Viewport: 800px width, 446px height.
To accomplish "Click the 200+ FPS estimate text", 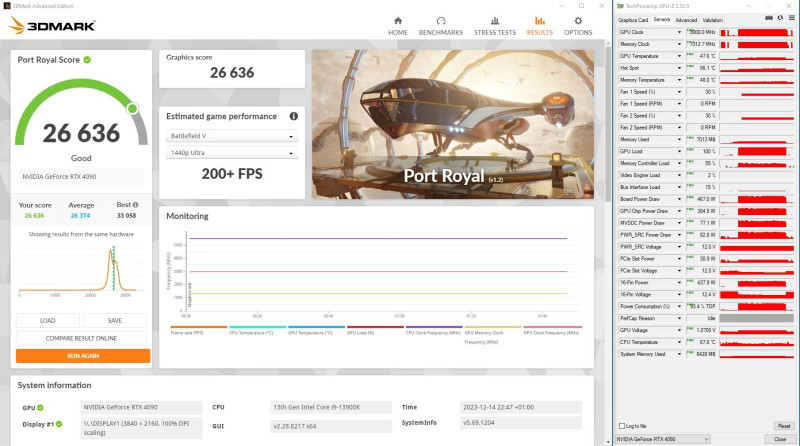I will pyautogui.click(x=232, y=174).
